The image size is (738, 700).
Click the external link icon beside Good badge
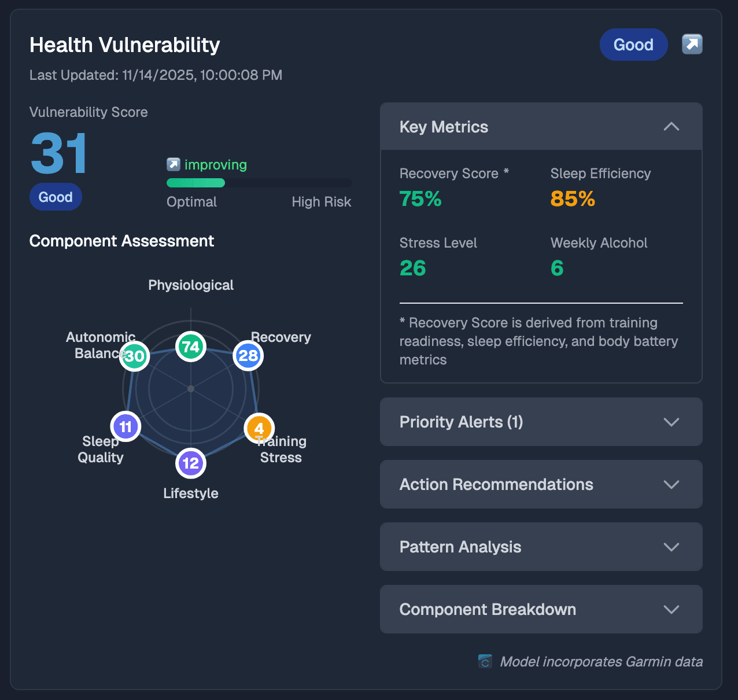click(692, 44)
